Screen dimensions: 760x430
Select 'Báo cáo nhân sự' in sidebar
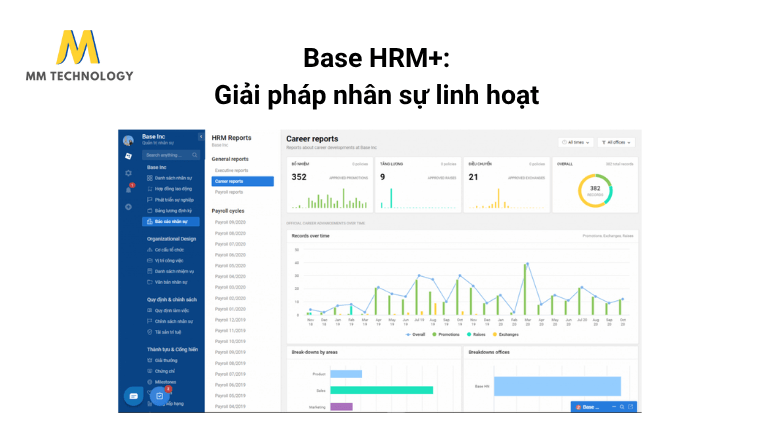click(x=171, y=222)
